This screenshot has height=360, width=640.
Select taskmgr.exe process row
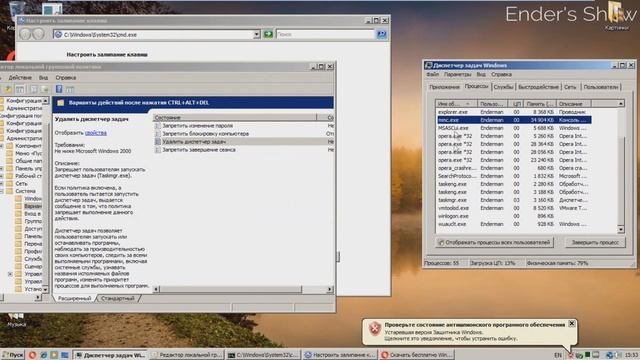[514, 200]
